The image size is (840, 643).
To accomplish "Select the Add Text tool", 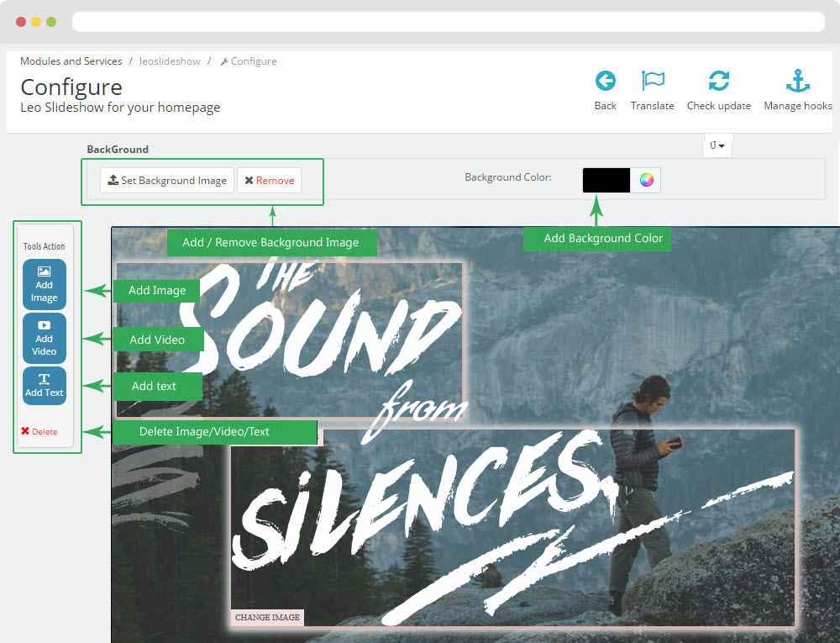I will click(x=45, y=386).
